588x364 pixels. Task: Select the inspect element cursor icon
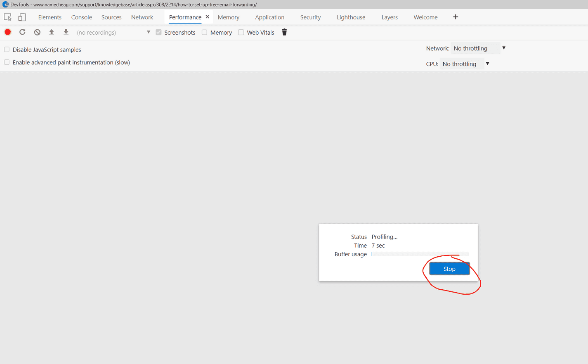point(7,17)
